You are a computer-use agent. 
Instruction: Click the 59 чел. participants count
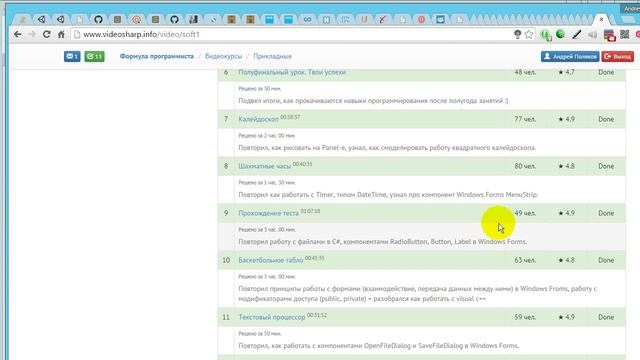pos(525,317)
